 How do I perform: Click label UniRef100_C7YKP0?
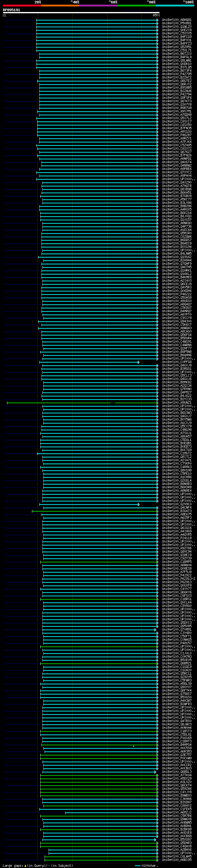click(176, 464)
